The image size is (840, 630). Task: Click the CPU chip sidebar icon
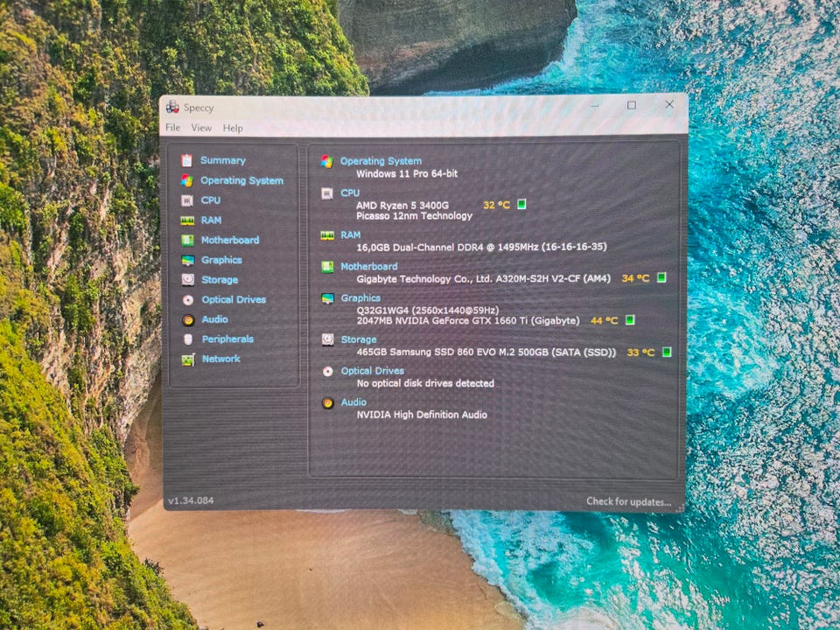point(187,200)
